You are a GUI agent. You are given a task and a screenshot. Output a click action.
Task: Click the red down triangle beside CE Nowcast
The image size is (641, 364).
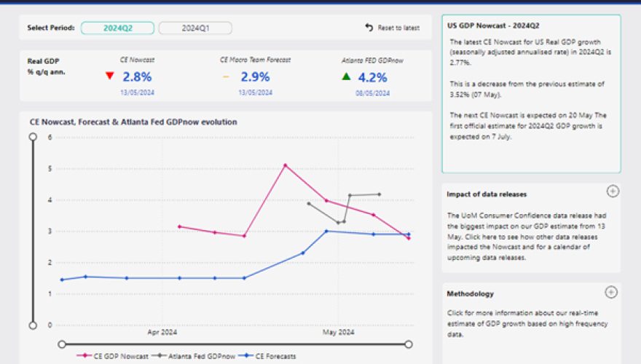[110, 76]
